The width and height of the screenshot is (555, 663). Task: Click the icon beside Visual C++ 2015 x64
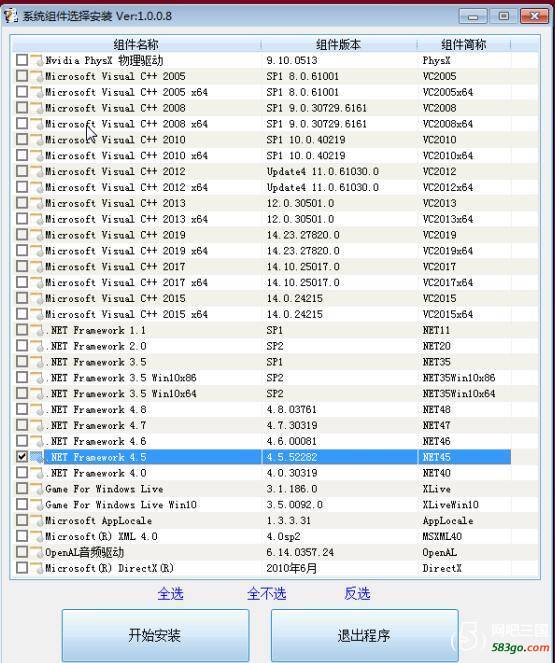tap(37, 314)
